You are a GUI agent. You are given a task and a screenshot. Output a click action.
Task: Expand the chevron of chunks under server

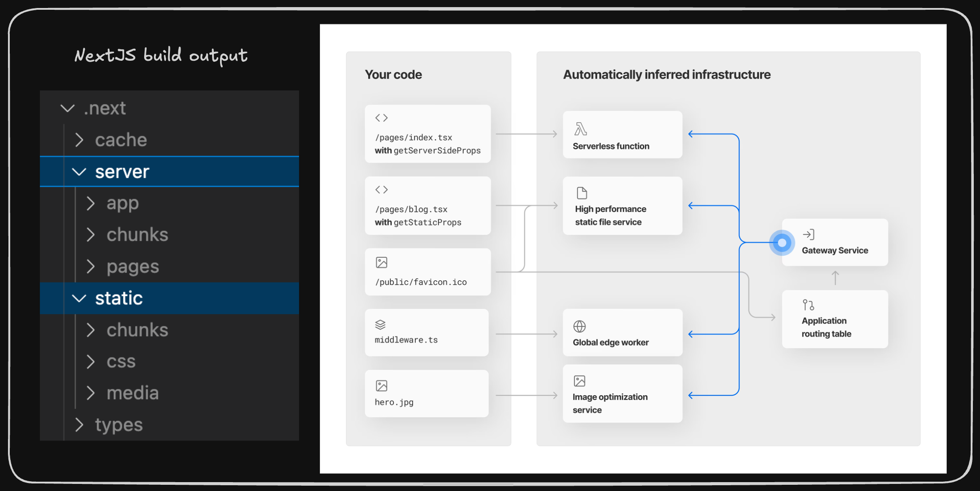click(91, 235)
